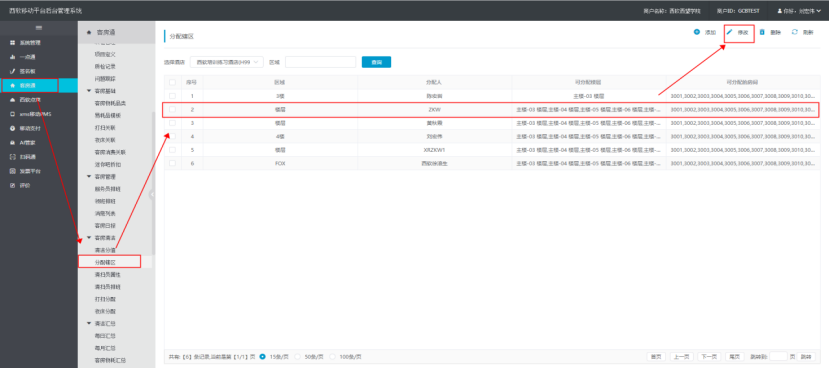Click the 跳转 jump button
The height and width of the screenshot is (368, 830).
(805, 357)
